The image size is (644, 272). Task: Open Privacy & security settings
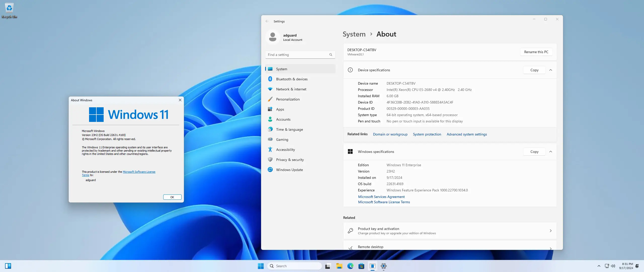coord(290,159)
